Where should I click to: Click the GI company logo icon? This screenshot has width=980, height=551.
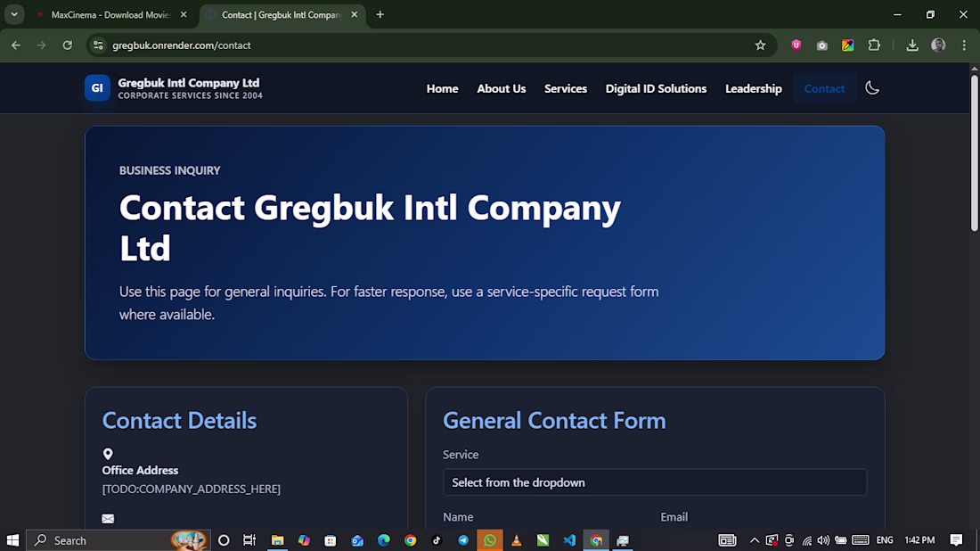pyautogui.click(x=97, y=88)
